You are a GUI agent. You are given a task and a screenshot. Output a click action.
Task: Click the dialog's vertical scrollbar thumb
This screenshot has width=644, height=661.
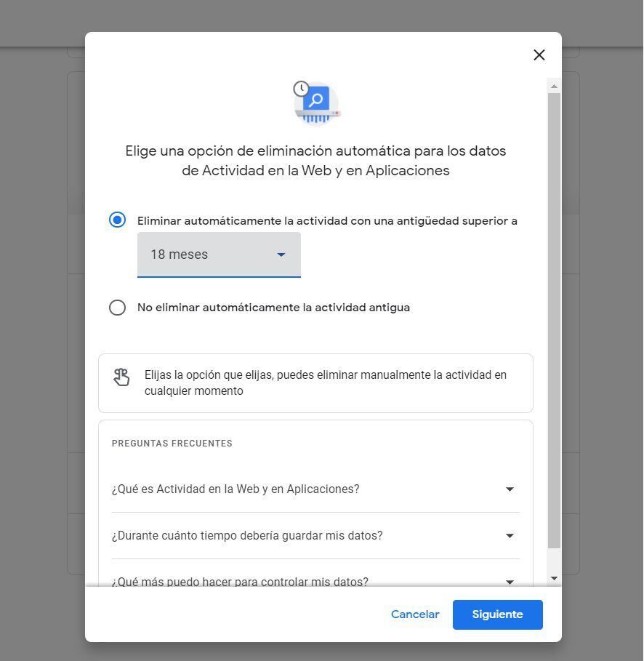pos(554,321)
